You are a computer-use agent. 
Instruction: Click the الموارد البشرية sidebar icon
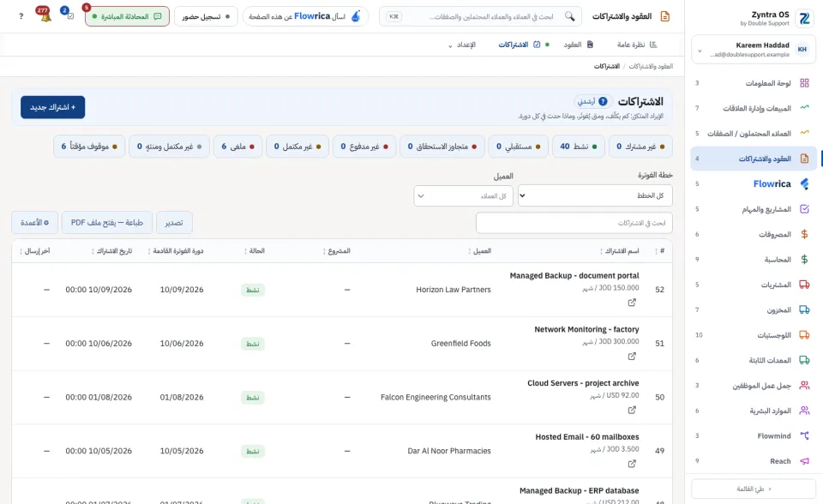(804, 411)
